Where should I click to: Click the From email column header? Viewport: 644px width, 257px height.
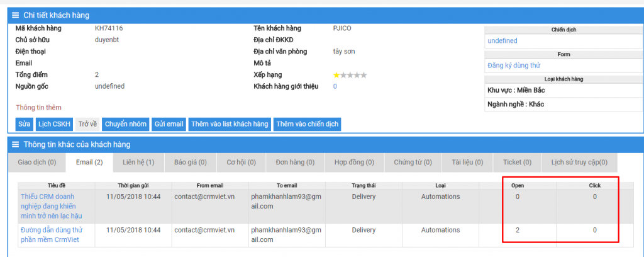(210, 185)
